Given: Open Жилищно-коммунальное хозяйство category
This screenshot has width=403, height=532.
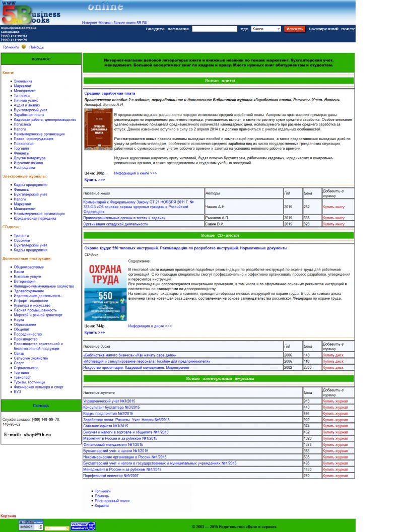Looking at the screenshot, I should coord(44,286).
